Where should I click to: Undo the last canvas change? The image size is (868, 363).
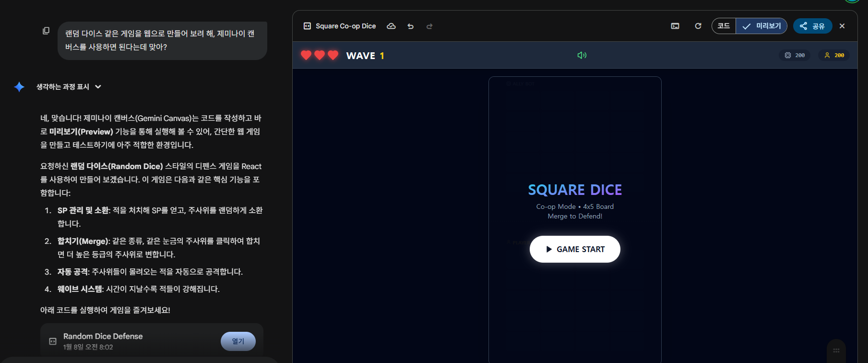pyautogui.click(x=410, y=26)
